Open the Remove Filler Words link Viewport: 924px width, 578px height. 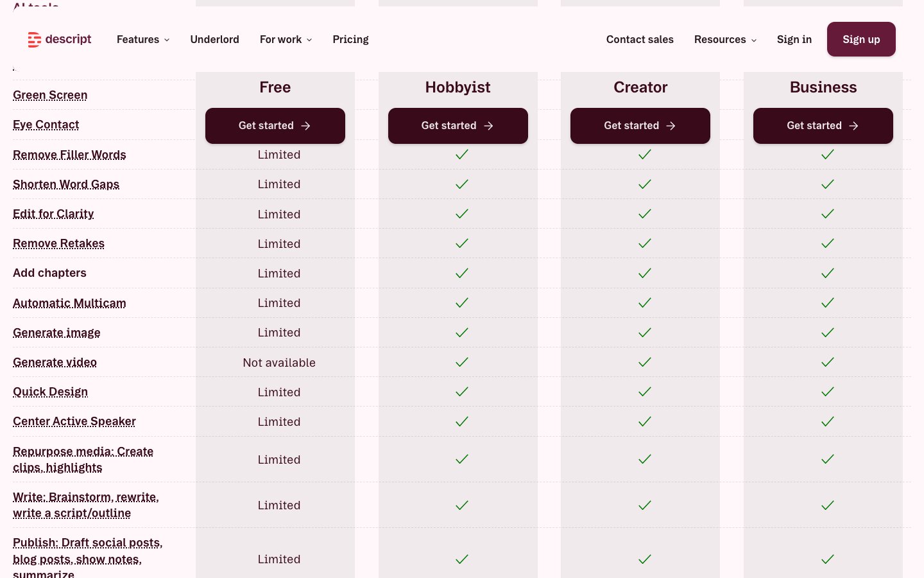click(x=69, y=155)
